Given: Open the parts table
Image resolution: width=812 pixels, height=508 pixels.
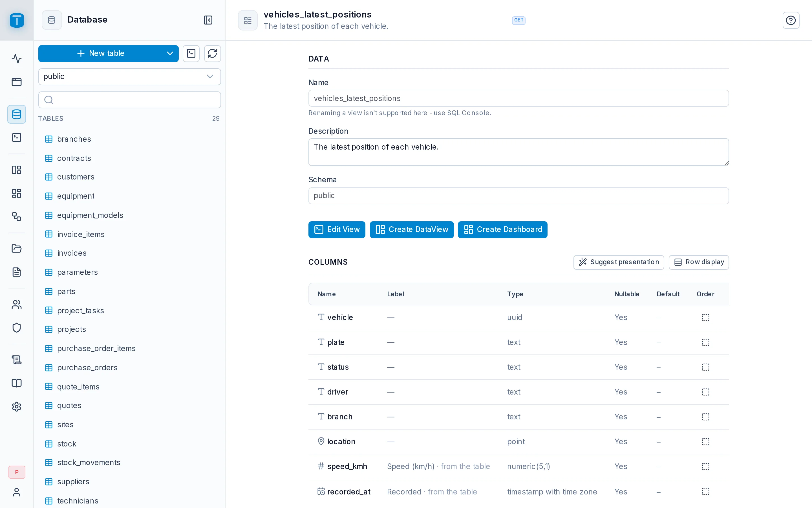Looking at the screenshot, I should (x=129, y=291).
